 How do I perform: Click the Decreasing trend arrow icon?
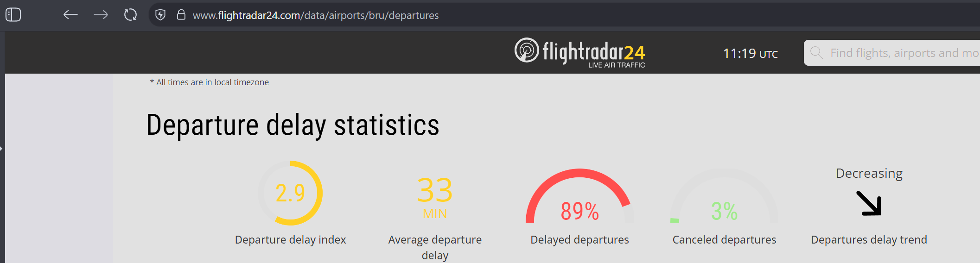tap(869, 203)
